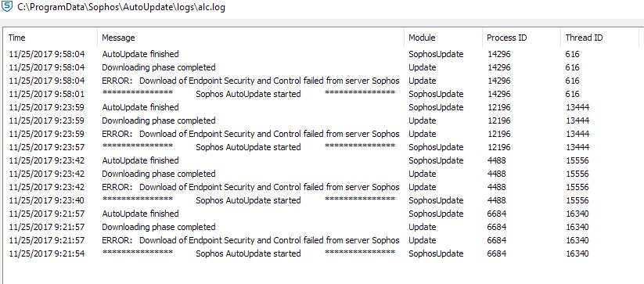Select the 9:58:01 Sophos AutoUpdate started row
Image resolution: width=644 pixels, height=284 pixels.
coord(322,94)
